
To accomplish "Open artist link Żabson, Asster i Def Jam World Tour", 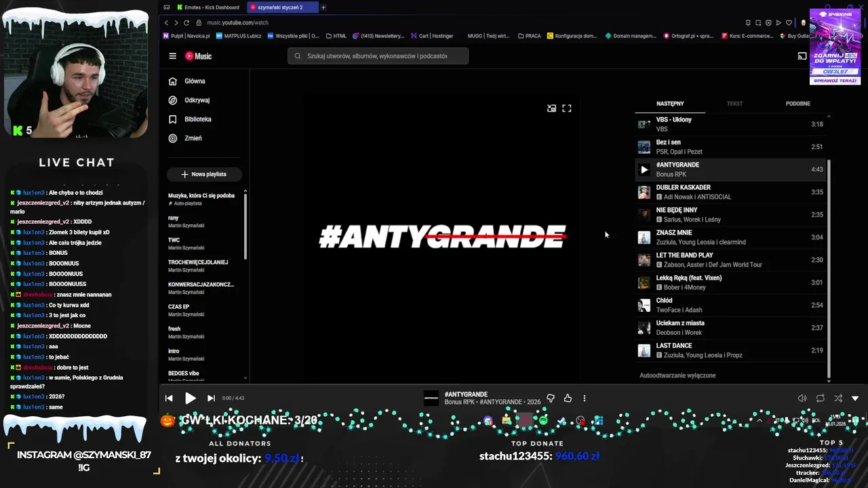I will point(713,265).
